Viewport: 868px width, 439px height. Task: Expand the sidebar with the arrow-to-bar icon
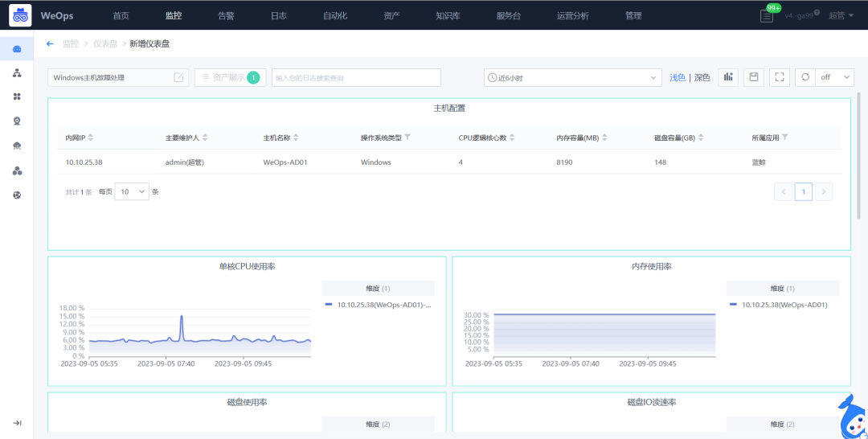pyautogui.click(x=17, y=423)
